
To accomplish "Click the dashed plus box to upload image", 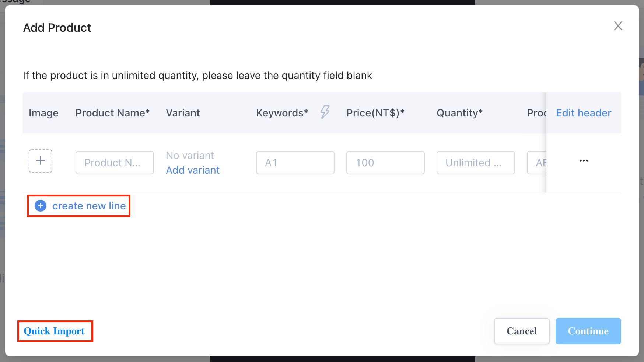I will click(41, 161).
